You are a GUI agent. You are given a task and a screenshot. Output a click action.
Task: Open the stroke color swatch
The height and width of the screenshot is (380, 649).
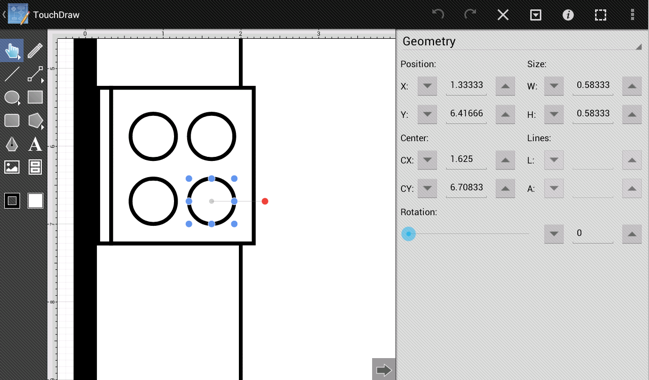[x=12, y=201]
